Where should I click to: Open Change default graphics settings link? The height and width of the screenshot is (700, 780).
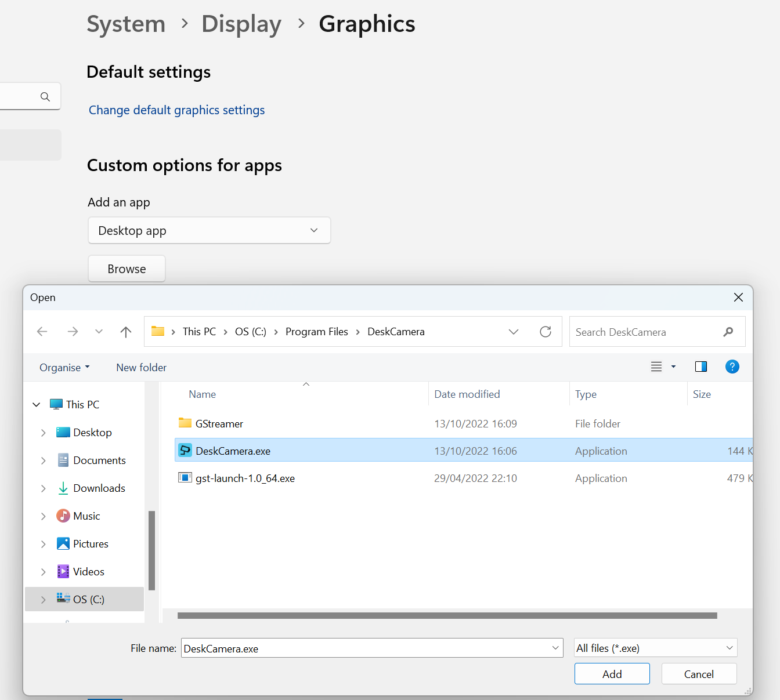pyautogui.click(x=176, y=110)
